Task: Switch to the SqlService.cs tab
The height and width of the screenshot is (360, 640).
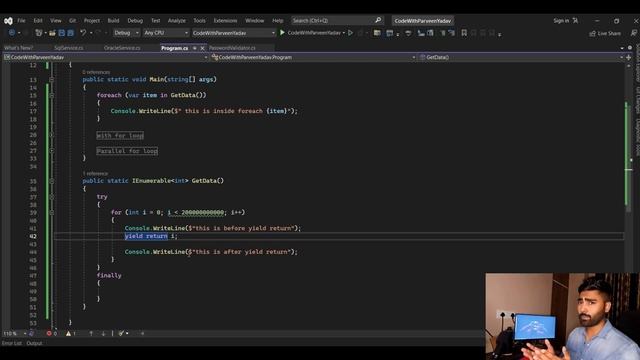Action: click(69, 48)
